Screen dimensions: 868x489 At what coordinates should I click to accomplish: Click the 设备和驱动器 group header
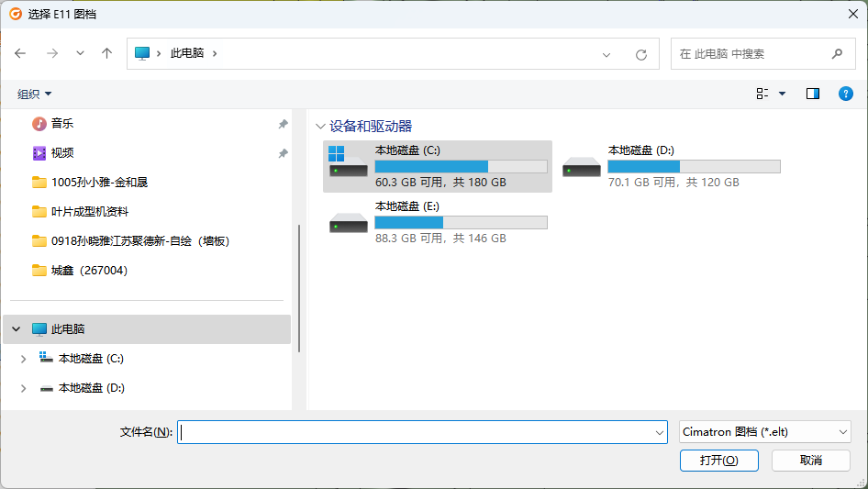coord(371,127)
